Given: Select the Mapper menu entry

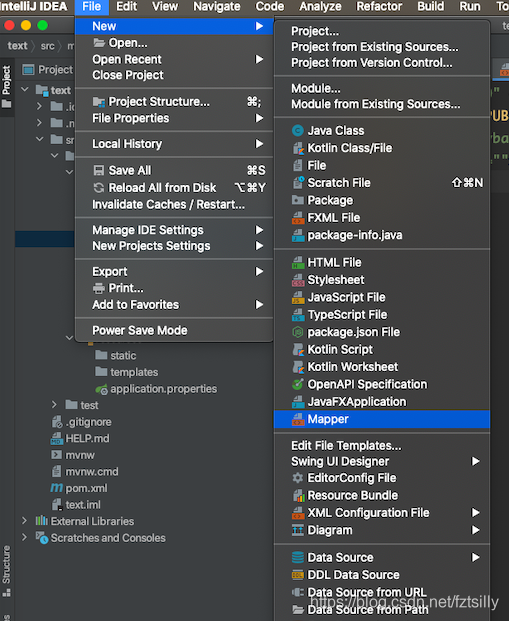Looking at the screenshot, I should coord(382,419).
